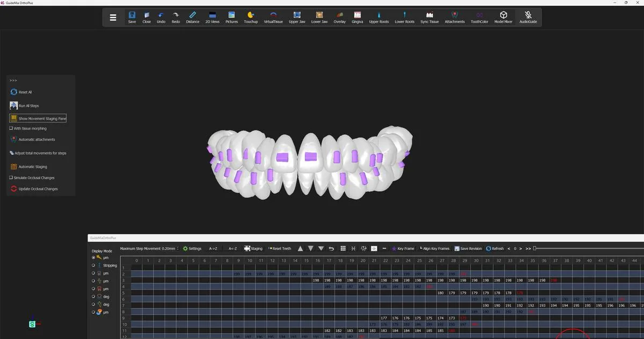Go to previous step with < arrow

pyautogui.click(x=509, y=249)
